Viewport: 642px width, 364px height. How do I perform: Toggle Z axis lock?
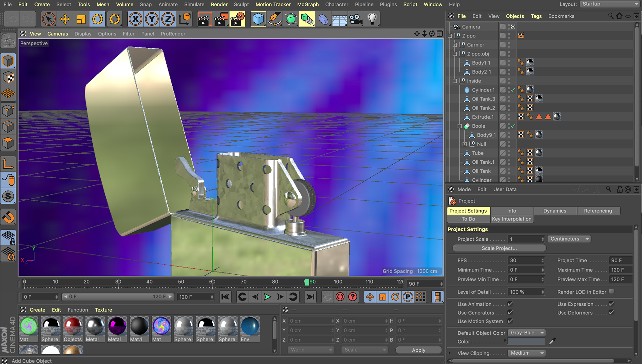point(168,19)
